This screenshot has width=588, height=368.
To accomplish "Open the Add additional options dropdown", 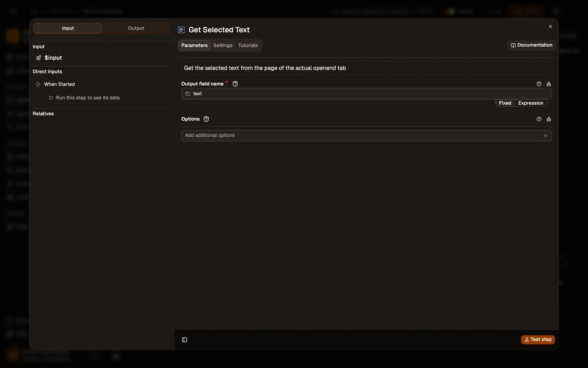I will (366, 135).
